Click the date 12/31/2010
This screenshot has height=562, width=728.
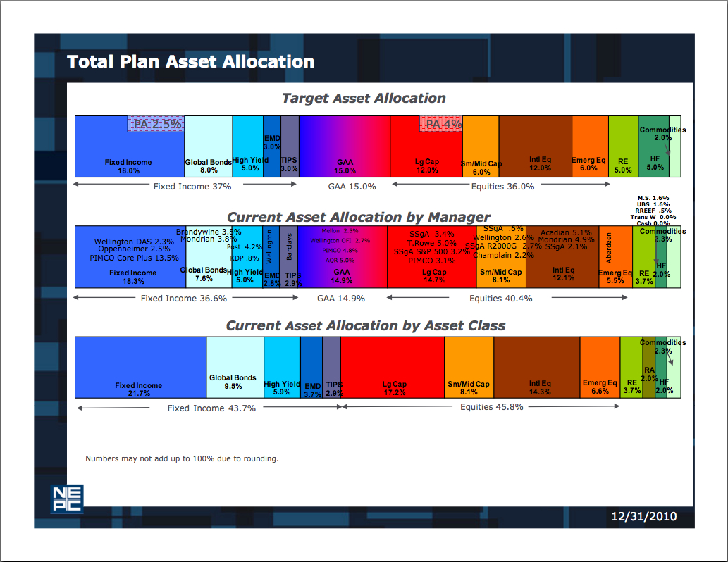pyautogui.click(x=643, y=516)
